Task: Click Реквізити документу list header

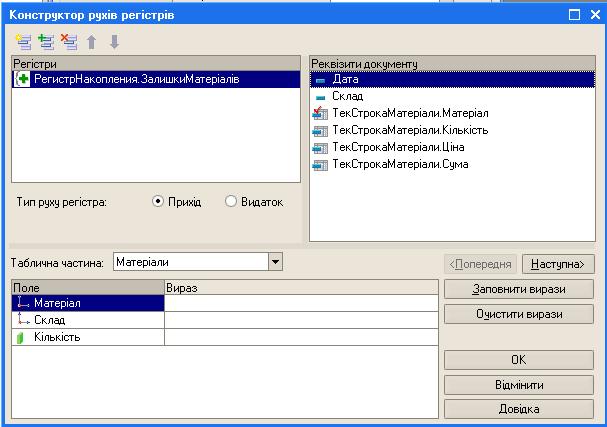Action: [x=453, y=63]
